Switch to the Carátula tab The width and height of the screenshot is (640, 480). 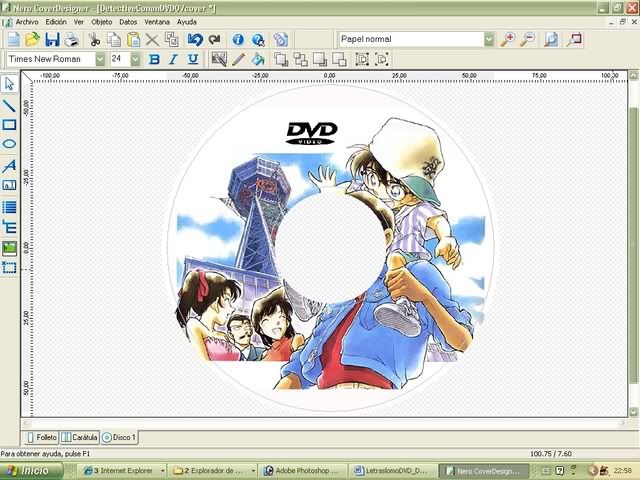click(79, 437)
